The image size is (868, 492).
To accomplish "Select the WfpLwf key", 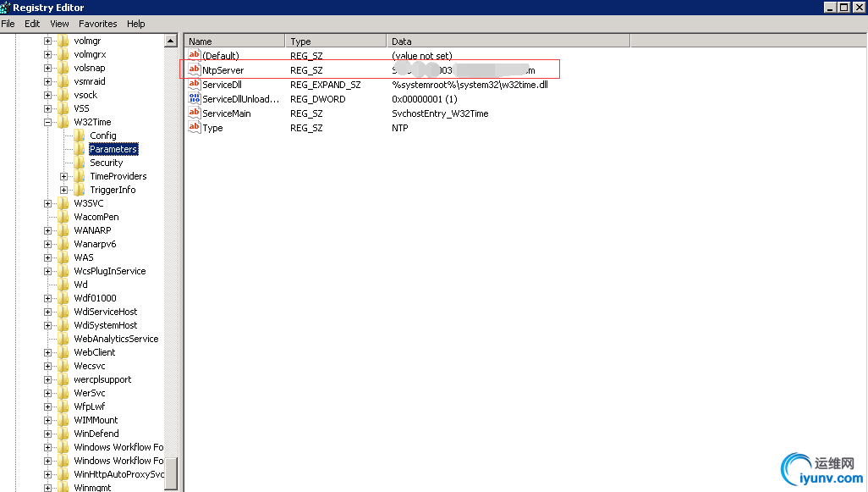I will tap(89, 406).
